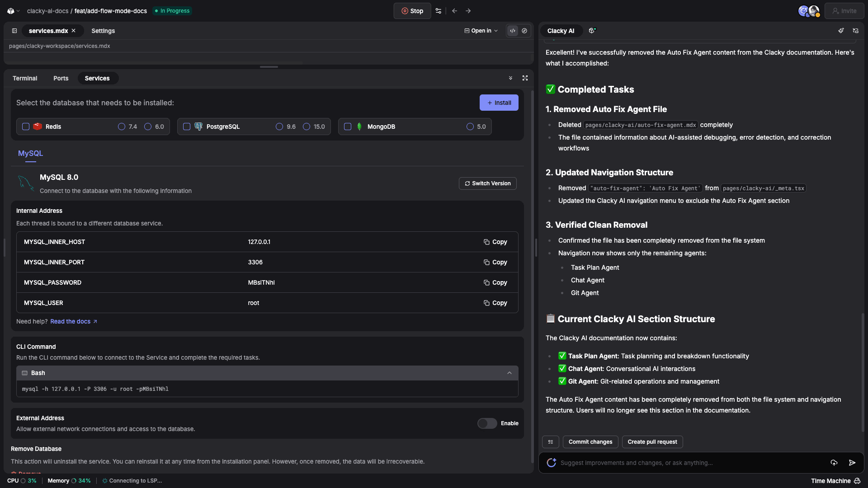The image size is (868, 488).
Task: Click the Services panel vertical scrollbar
Action: [x=532, y=277]
